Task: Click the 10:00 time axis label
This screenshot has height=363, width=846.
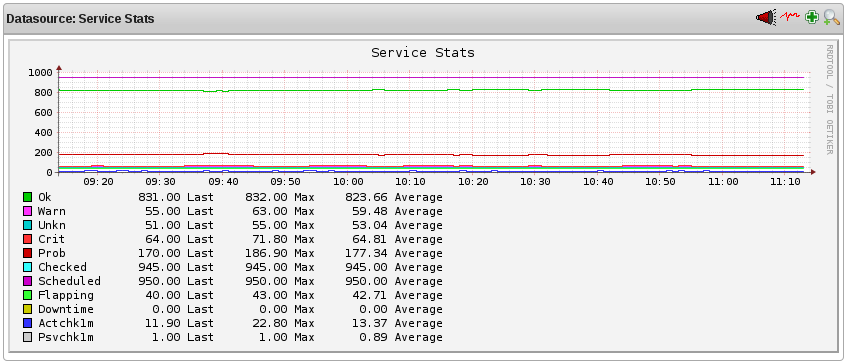Action: tap(349, 182)
